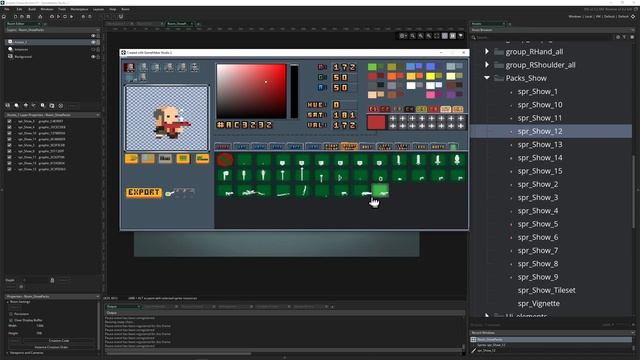Click the red channel value 172 field
The height and width of the screenshot is (360, 640).
pos(344,67)
